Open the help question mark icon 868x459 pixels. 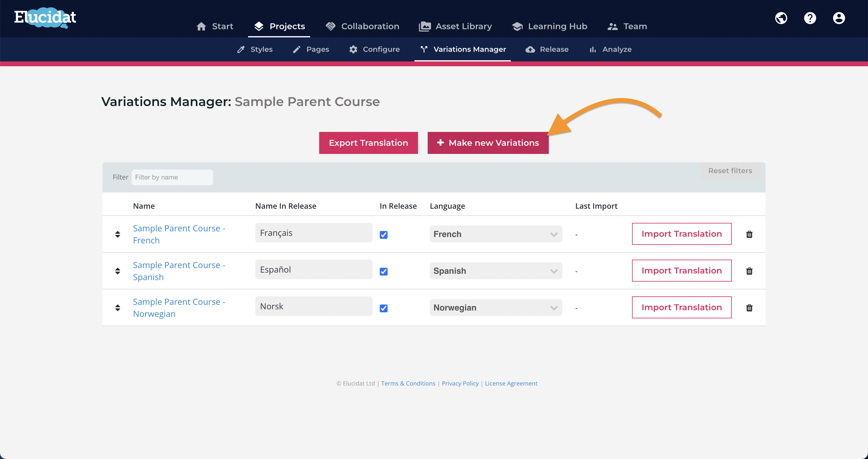pyautogui.click(x=810, y=18)
